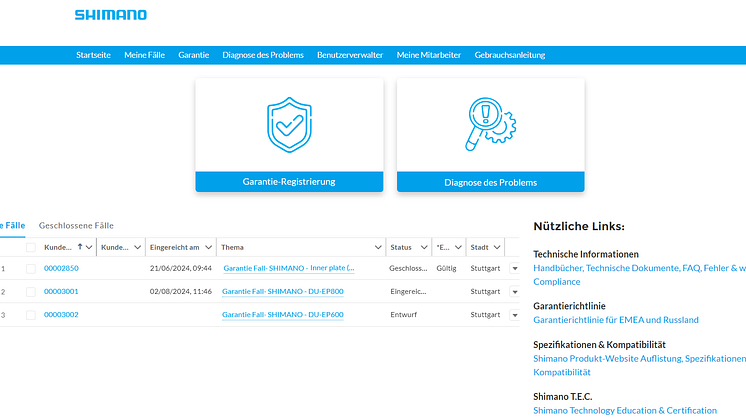Click the Entwurf status cell
746x419 pixels.
[403, 314]
